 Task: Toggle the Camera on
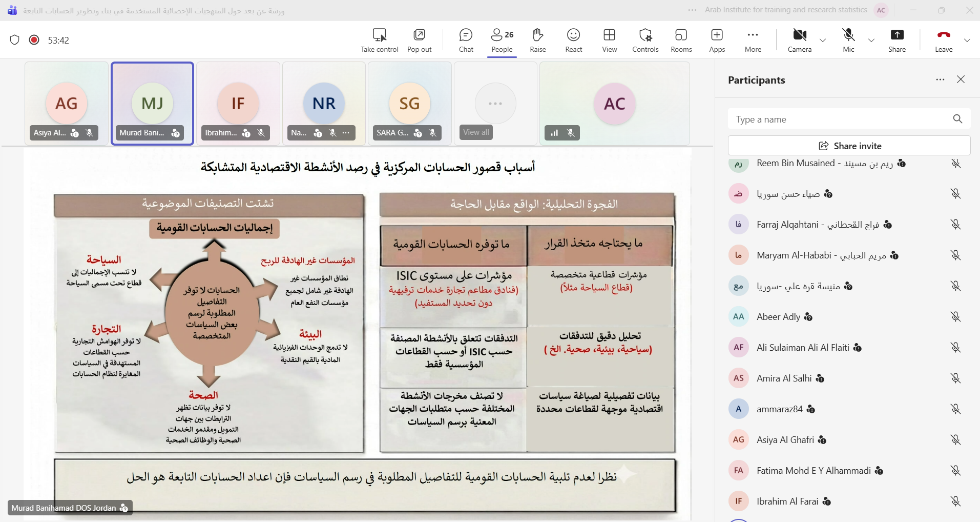800,40
